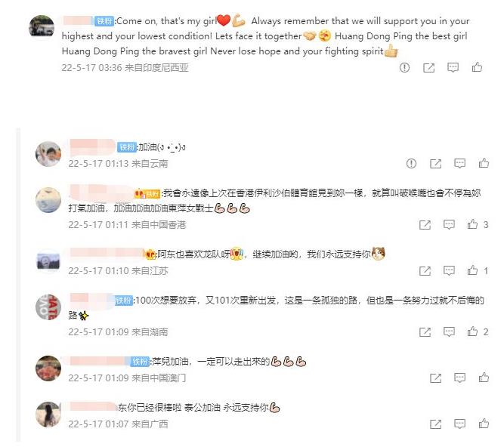This screenshot has width=504, height=447.
Task: Reply to the 中国澳门 comment
Action: (459, 378)
